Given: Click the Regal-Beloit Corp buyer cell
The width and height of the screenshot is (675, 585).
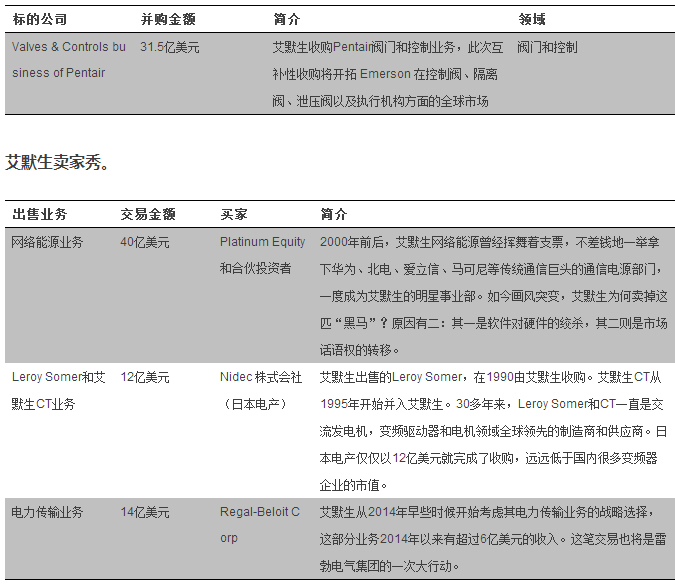Looking at the screenshot, I should [259, 525].
